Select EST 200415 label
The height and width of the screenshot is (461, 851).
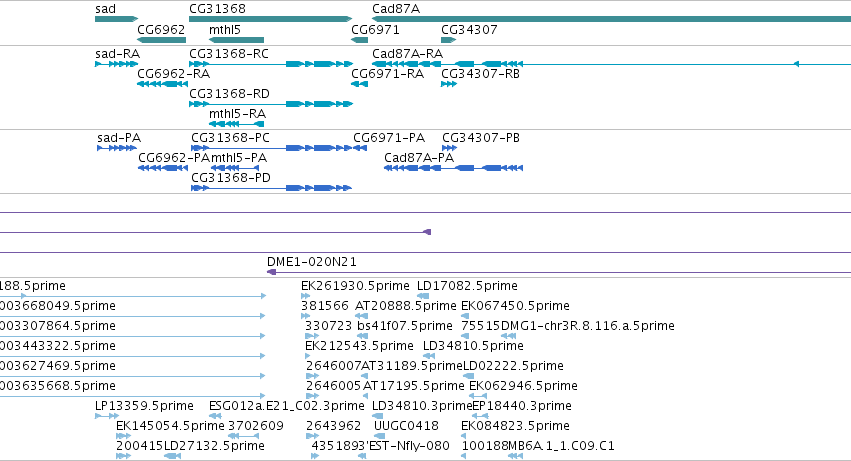click(x=139, y=446)
